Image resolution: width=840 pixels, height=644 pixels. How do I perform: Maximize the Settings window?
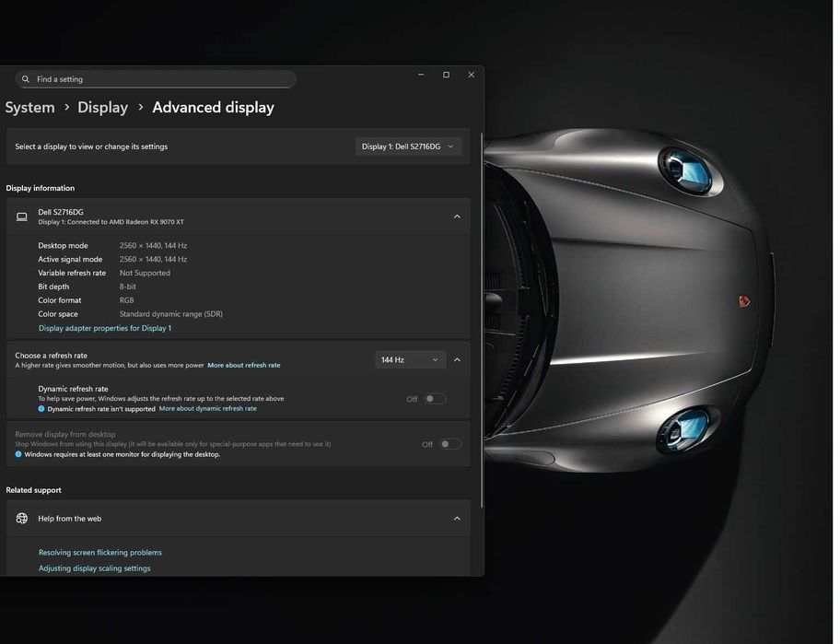(x=446, y=75)
